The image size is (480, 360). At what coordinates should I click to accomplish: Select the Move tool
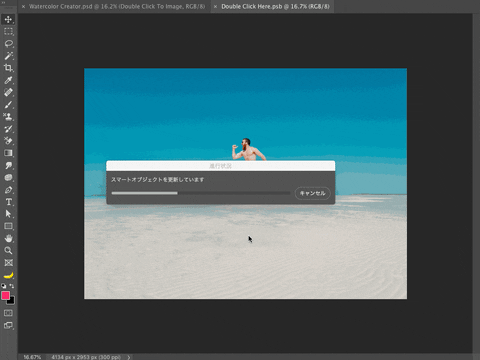[8, 19]
